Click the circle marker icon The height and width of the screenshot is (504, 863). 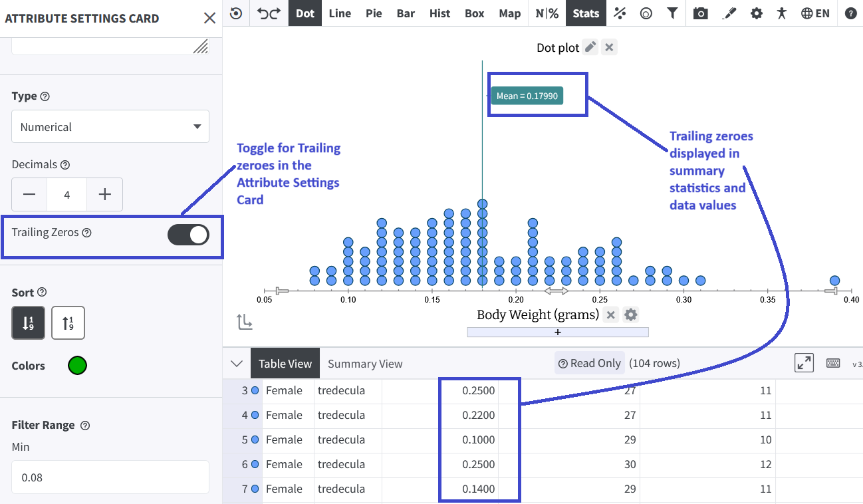click(646, 13)
